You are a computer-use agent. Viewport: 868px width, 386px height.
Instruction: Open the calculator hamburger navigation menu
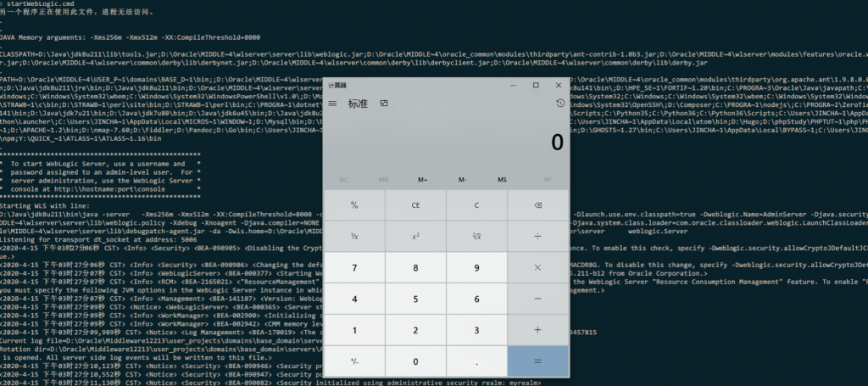332,103
